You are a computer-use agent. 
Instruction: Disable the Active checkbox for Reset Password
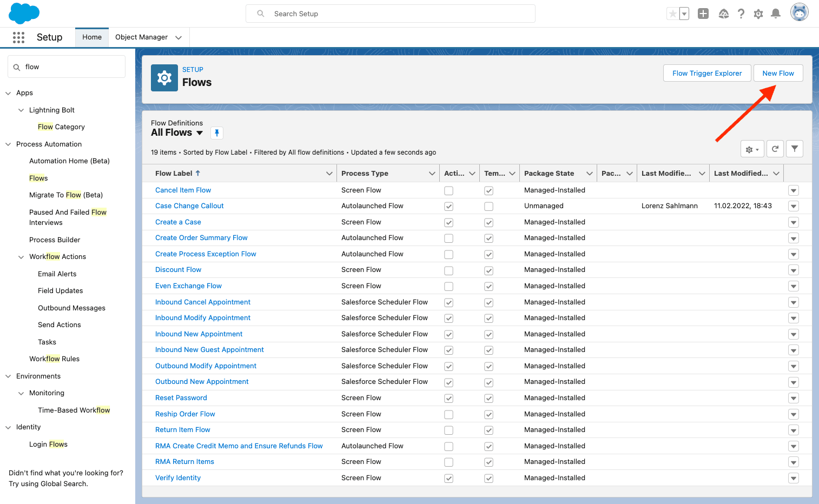pos(448,398)
